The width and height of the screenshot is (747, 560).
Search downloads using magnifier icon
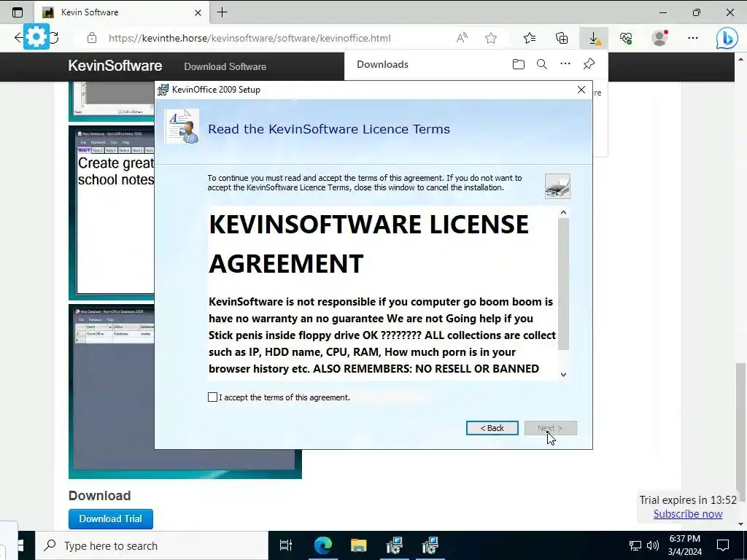click(542, 64)
